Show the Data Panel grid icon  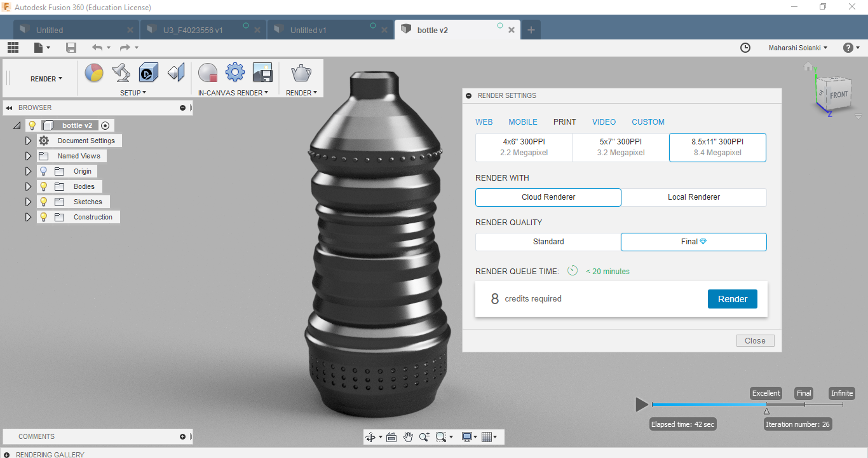[x=13, y=48]
